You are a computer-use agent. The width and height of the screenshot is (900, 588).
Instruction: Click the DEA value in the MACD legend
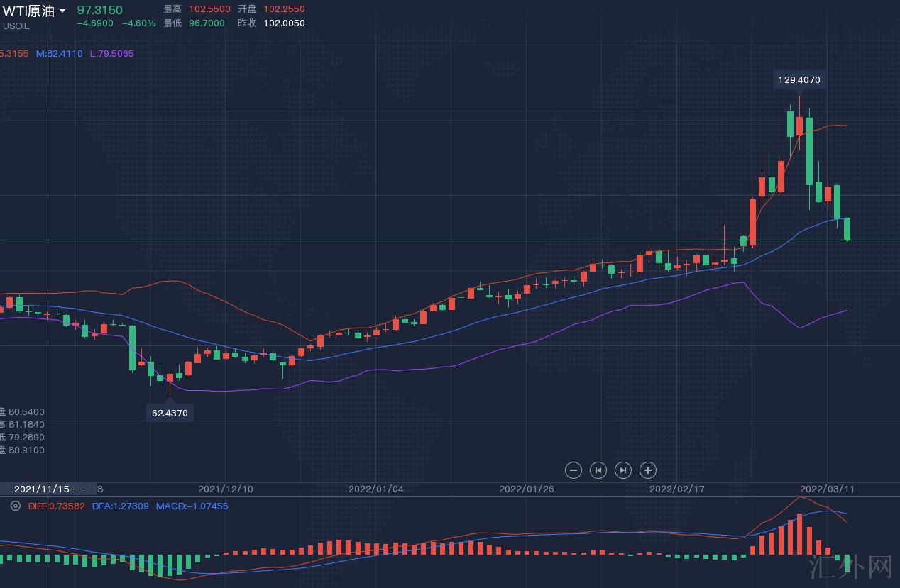click(x=120, y=506)
